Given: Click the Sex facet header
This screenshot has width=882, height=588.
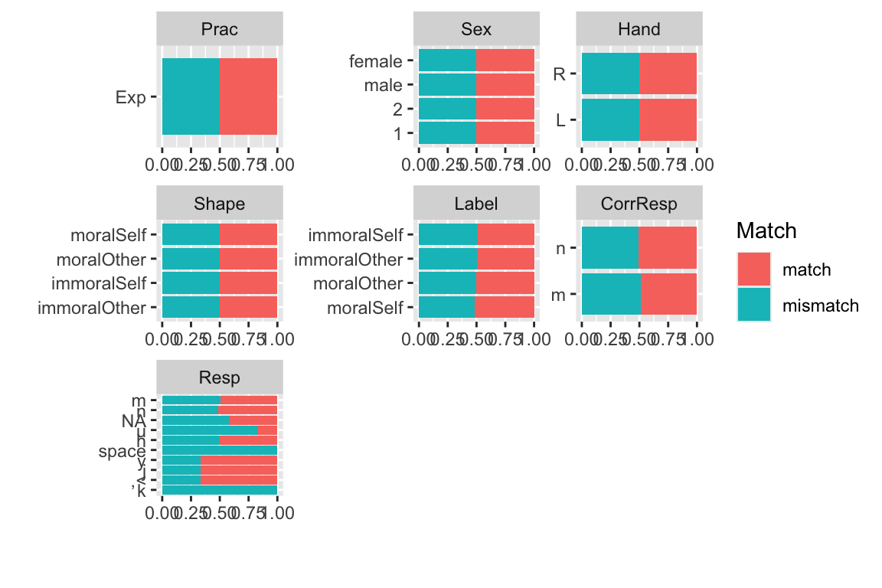Looking at the screenshot, I should point(476,30).
